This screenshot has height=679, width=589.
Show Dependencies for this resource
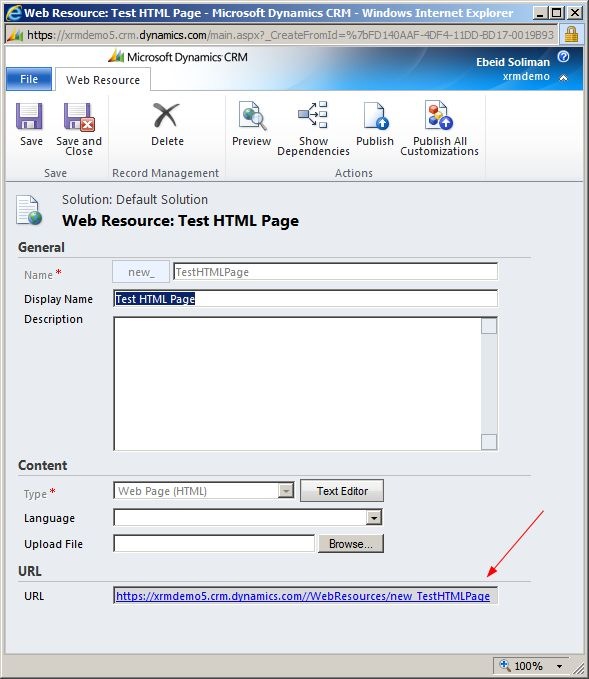pos(313,128)
